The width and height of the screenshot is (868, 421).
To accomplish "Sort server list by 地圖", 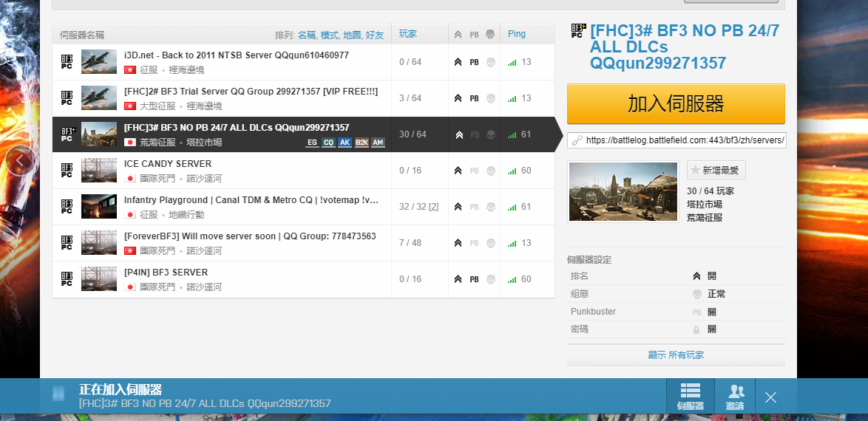I will click(x=352, y=35).
